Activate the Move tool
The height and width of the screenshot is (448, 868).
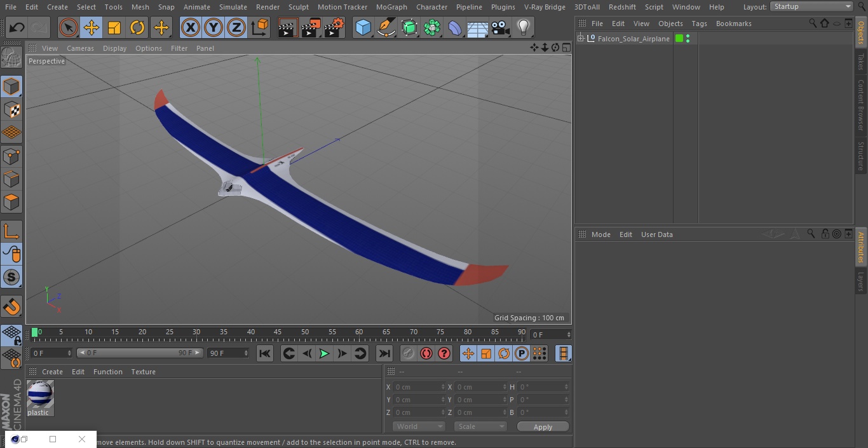92,28
